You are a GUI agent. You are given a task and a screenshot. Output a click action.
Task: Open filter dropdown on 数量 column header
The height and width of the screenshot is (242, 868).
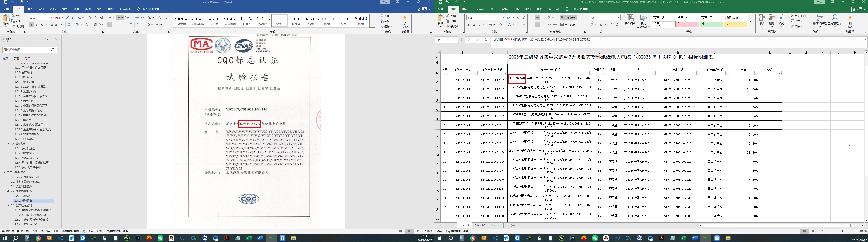tap(617, 73)
